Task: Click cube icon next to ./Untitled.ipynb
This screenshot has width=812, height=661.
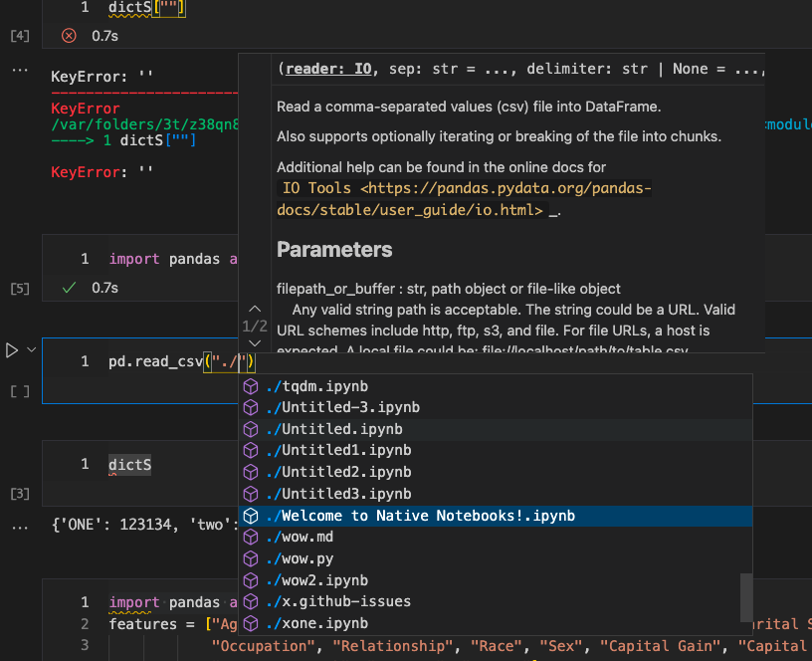Action: (x=252, y=429)
